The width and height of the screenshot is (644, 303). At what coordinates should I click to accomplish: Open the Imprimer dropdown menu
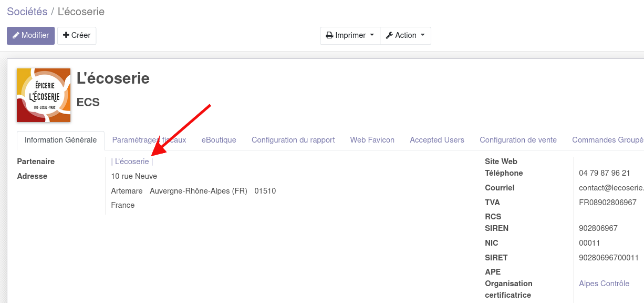pos(350,35)
